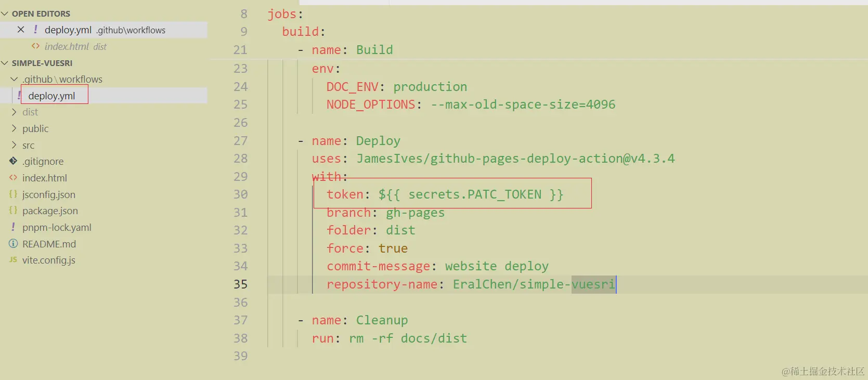868x380 pixels.
Task: Click HTML icon next to root index.html
Action: pyautogui.click(x=13, y=178)
